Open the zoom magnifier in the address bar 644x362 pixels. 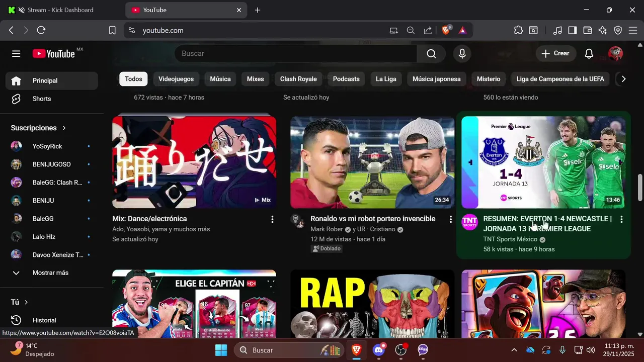pos(411,30)
